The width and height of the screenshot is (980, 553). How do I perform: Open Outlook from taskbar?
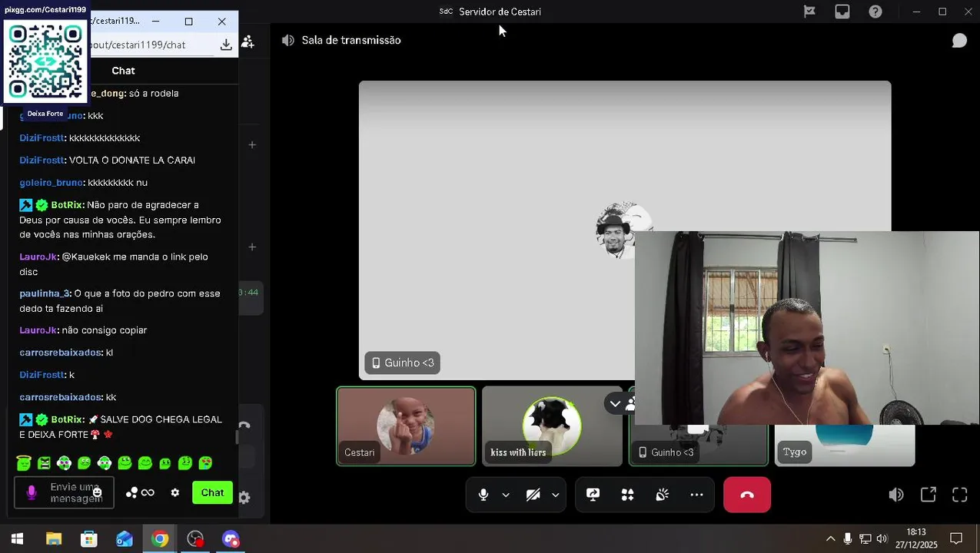click(x=124, y=539)
